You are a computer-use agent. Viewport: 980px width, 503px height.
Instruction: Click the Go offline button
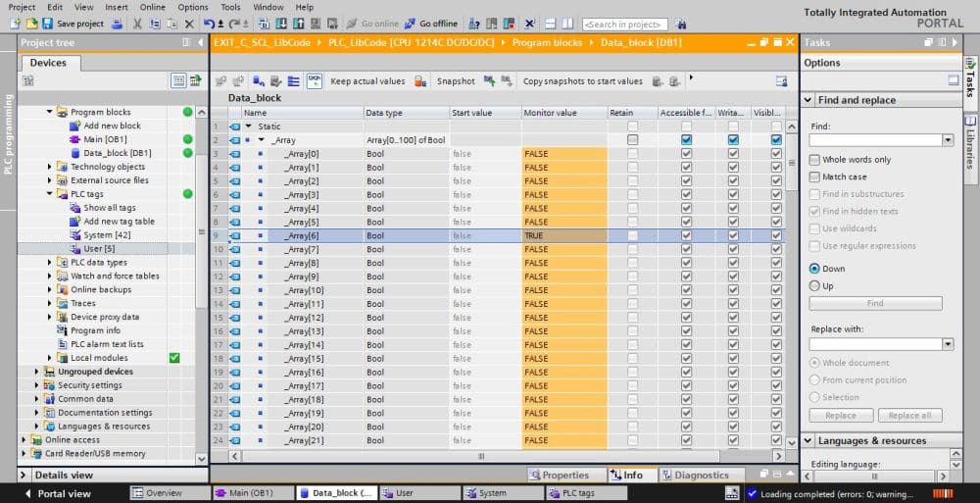[431, 24]
